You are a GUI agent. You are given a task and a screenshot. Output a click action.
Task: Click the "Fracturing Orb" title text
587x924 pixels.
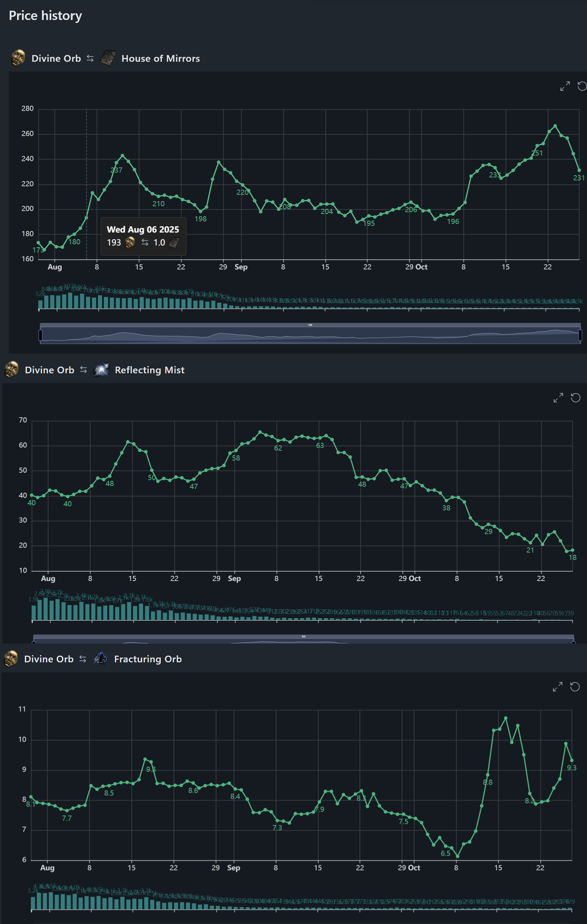pos(148,659)
